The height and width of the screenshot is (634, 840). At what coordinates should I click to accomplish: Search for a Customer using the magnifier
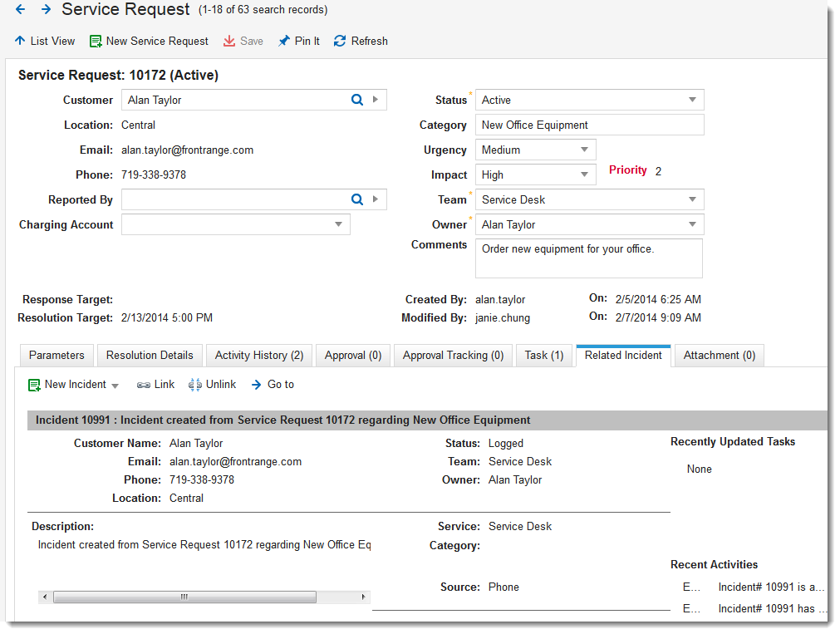[356, 100]
